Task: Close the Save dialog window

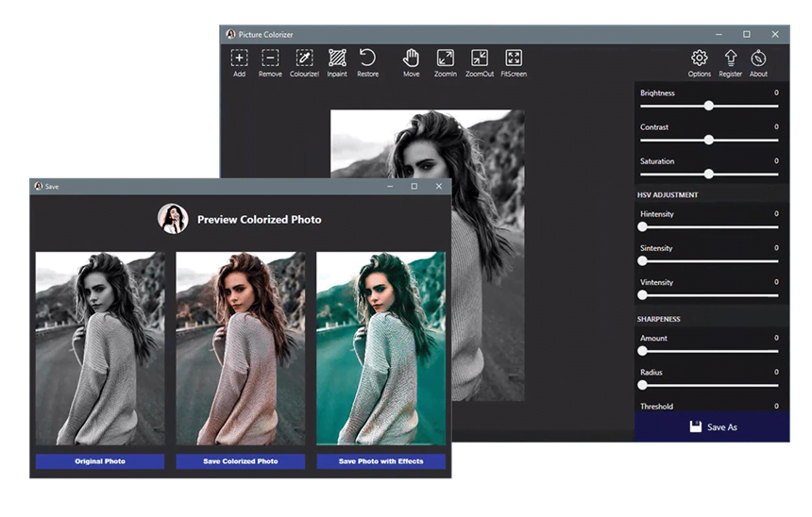Action: (439, 186)
